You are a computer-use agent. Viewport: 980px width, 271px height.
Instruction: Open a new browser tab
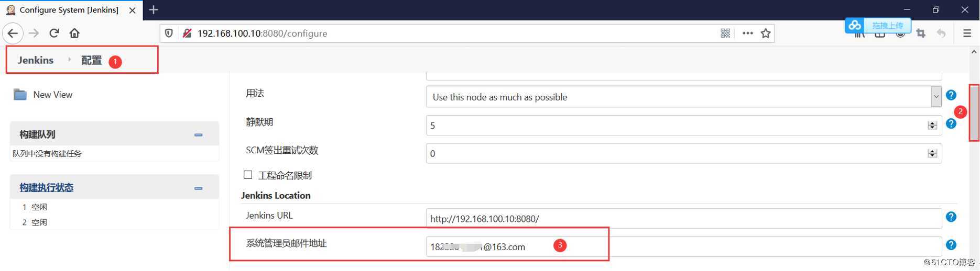[x=154, y=10]
